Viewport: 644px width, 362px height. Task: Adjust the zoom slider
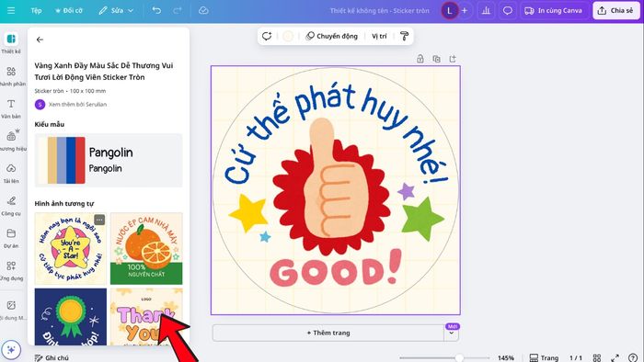click(x=459, y=358)
